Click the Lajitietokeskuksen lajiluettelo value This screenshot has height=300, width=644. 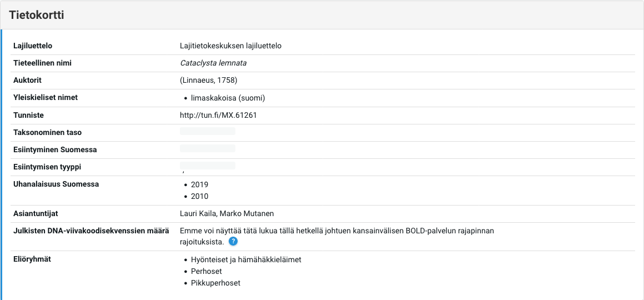(x=230, y=46)
